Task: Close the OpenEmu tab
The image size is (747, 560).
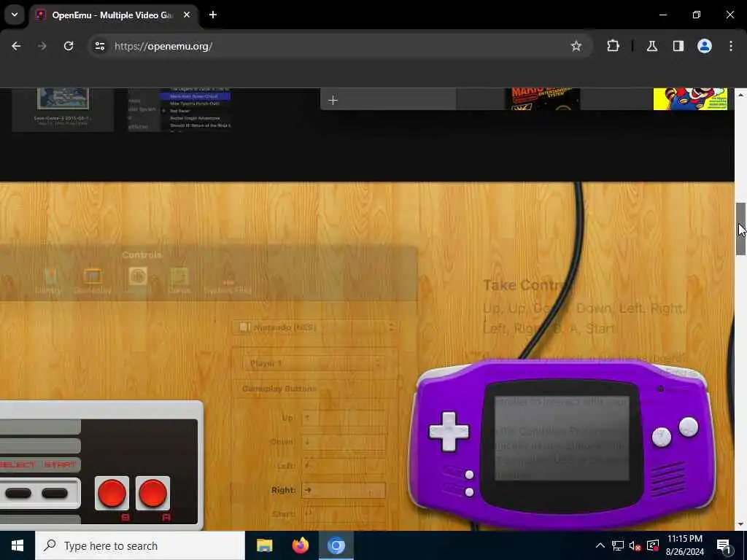Action: tap(187, 15)
